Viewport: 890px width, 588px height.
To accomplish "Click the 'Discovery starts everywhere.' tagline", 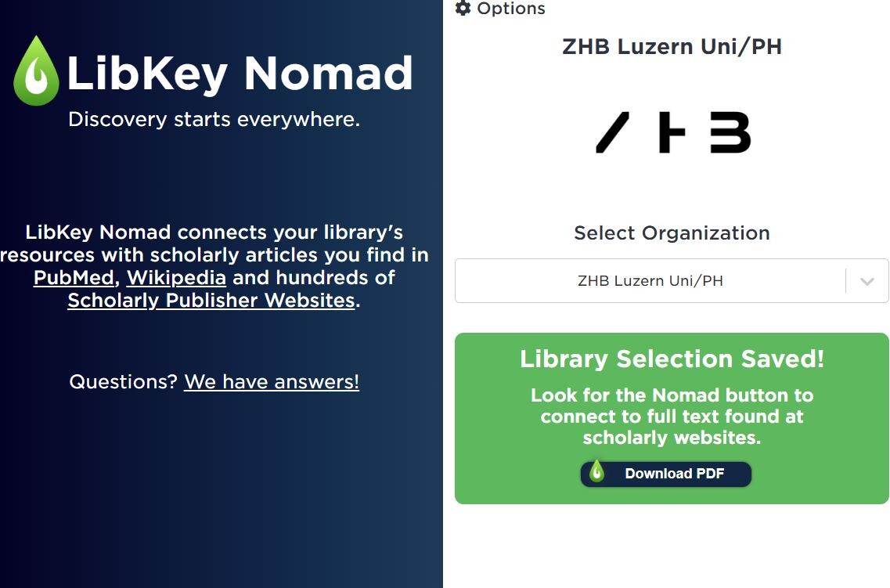I will coord(214,120).
